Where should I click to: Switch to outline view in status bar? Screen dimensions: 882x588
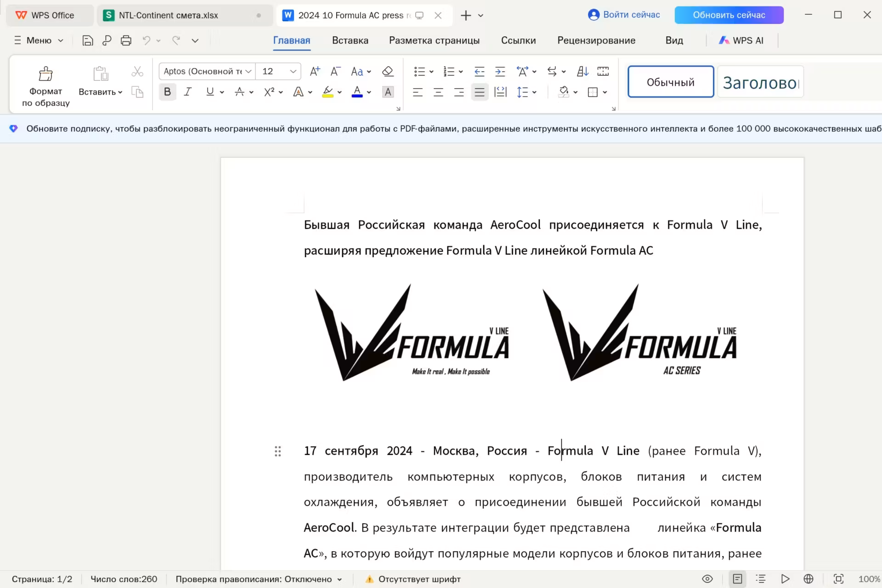tap(761, 579)
